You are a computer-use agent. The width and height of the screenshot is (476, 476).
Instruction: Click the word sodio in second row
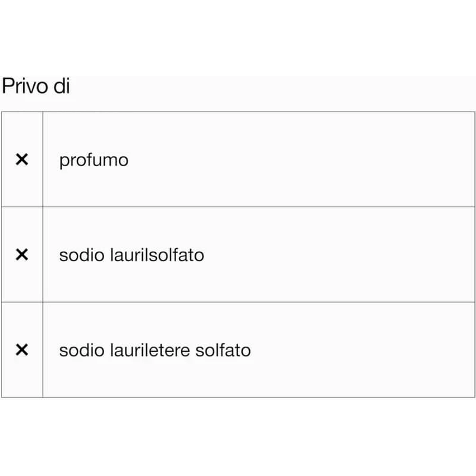(x=82, y=255)
